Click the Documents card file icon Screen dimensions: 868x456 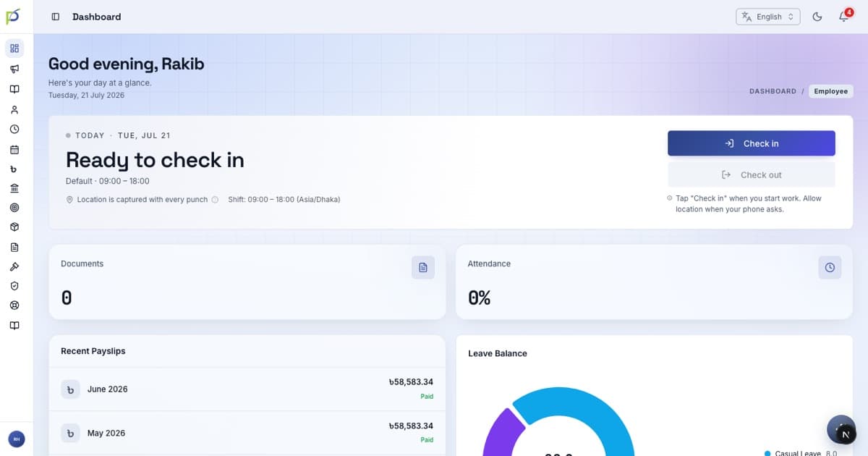[423, 267]
